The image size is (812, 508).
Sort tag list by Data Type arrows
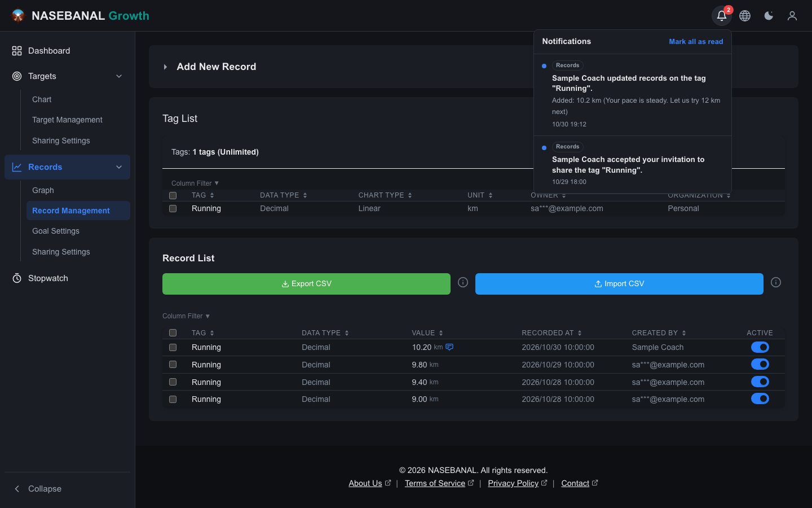(x=305, y=195)
